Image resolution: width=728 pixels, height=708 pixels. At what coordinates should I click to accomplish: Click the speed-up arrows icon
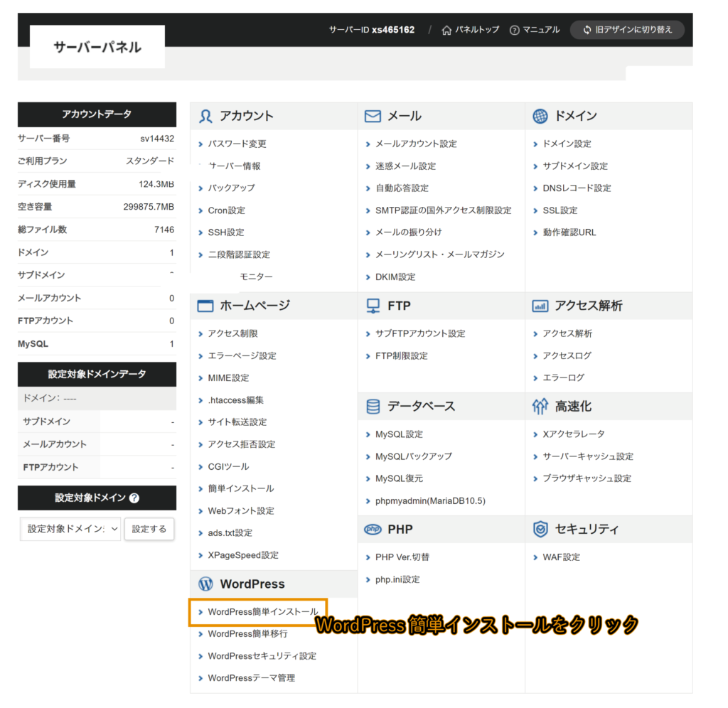click(540, 406)
